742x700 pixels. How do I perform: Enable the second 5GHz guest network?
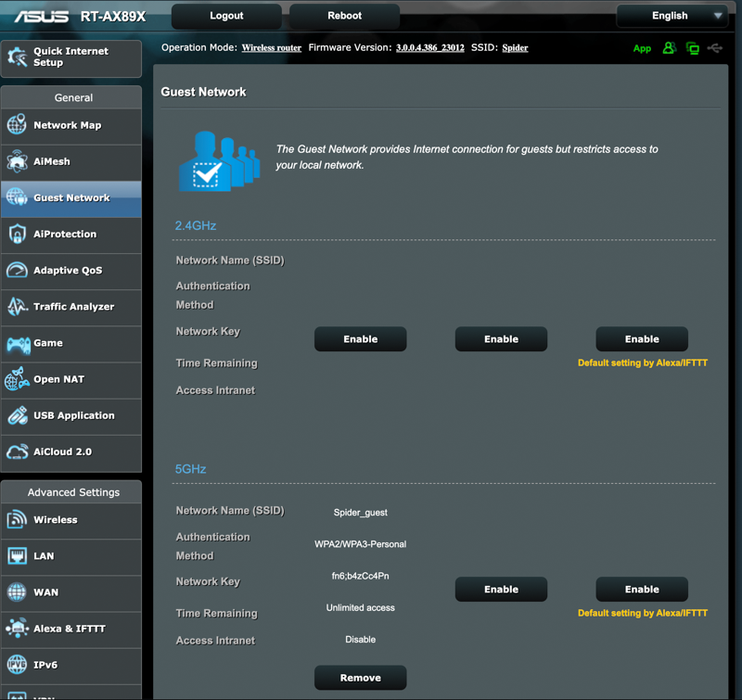(x=501, y=590)
